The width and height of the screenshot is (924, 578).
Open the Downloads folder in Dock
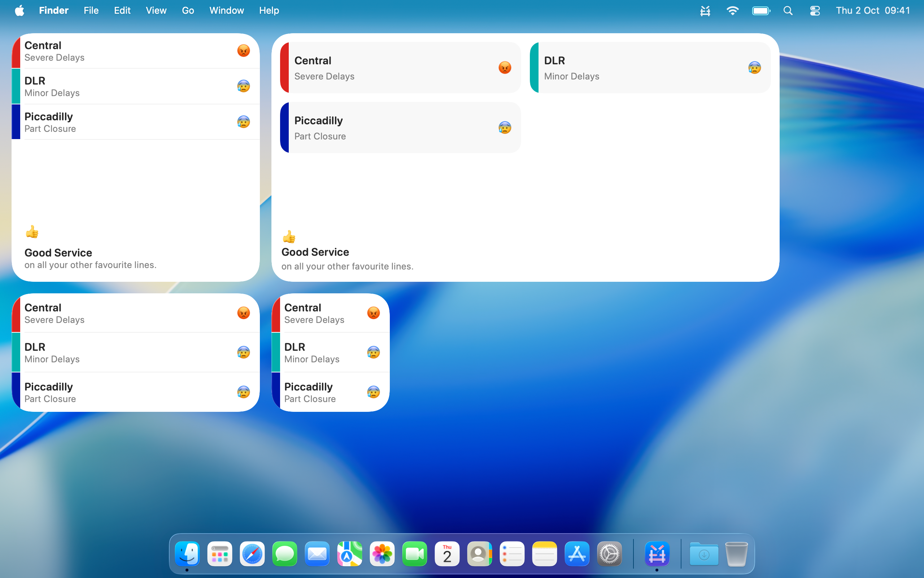click(704, 553)
